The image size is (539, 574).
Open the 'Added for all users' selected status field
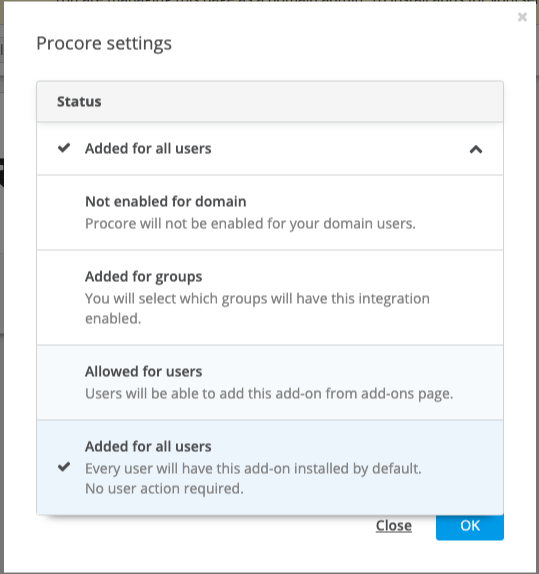(270, 149)
